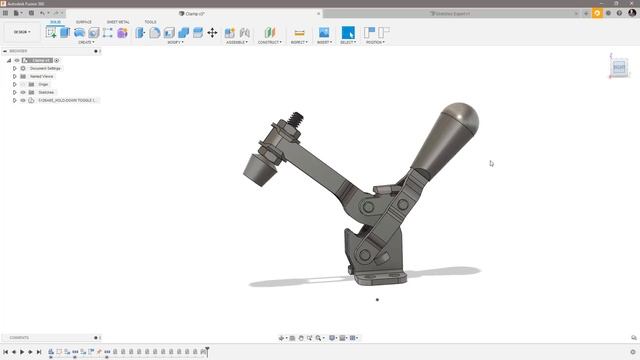Select the Extrude tool
The width and height of the screenshot is (640, 360).
click(x=65, y=33)
